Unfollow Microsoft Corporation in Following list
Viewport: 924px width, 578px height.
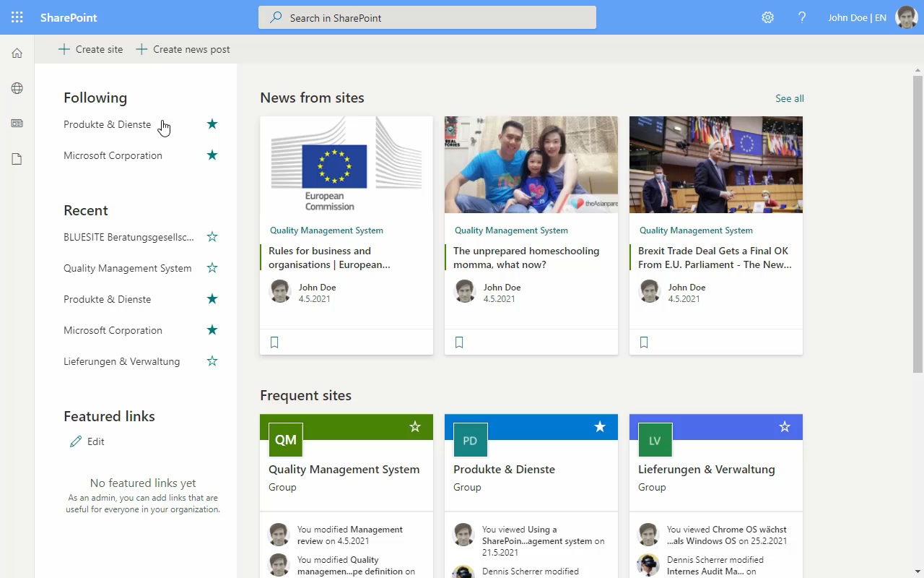[212, 155]
